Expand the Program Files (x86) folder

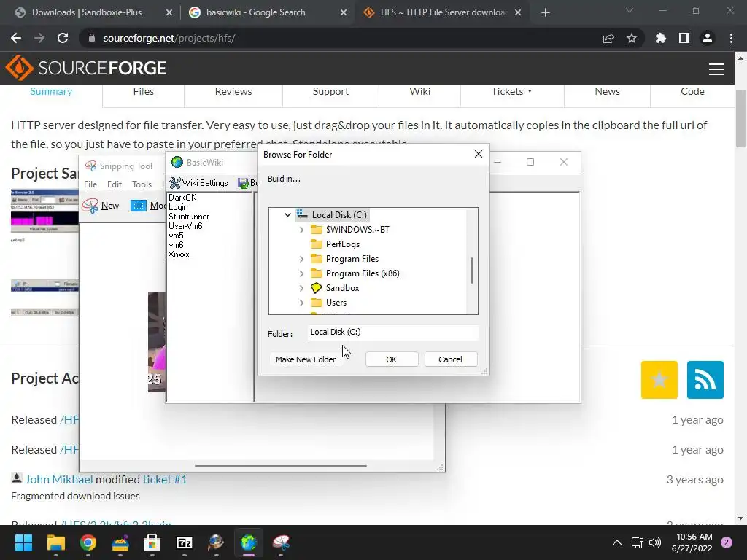(301, 273)
